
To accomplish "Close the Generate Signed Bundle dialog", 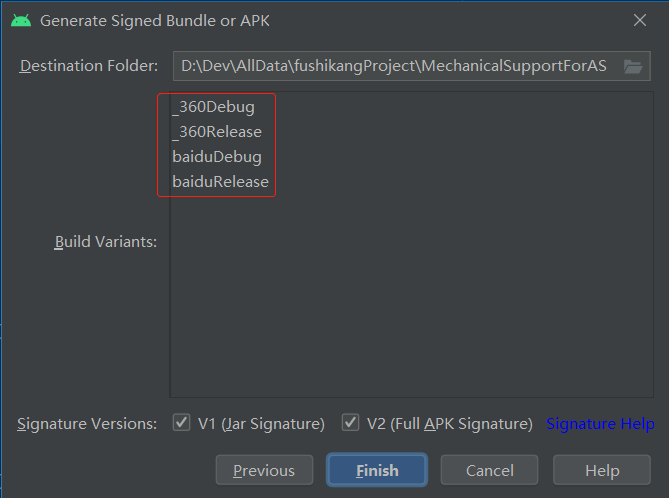I will click(x=640, y=20).
